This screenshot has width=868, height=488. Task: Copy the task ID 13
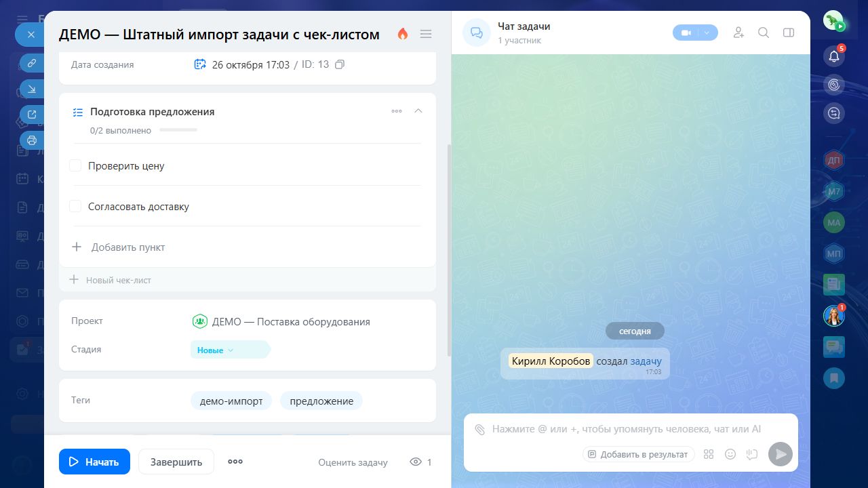[x=340, y=64]
